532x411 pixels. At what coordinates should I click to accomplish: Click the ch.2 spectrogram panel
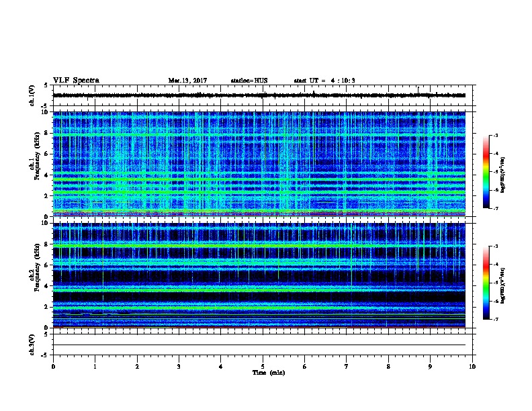tap(259, 275)
